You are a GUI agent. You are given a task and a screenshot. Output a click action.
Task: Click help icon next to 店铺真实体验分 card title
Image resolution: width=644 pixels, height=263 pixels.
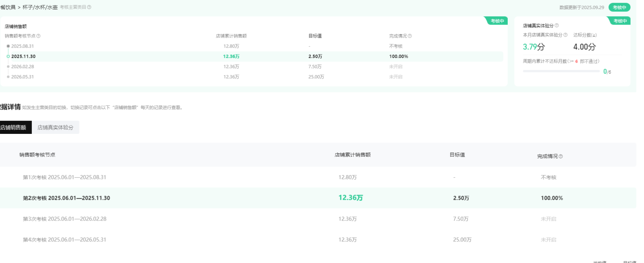557,26
